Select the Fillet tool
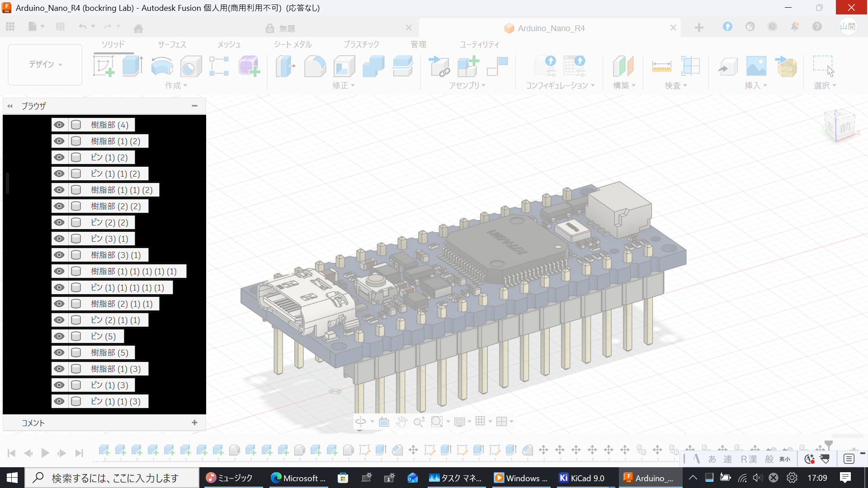868x488 pixels. (315, 66)
